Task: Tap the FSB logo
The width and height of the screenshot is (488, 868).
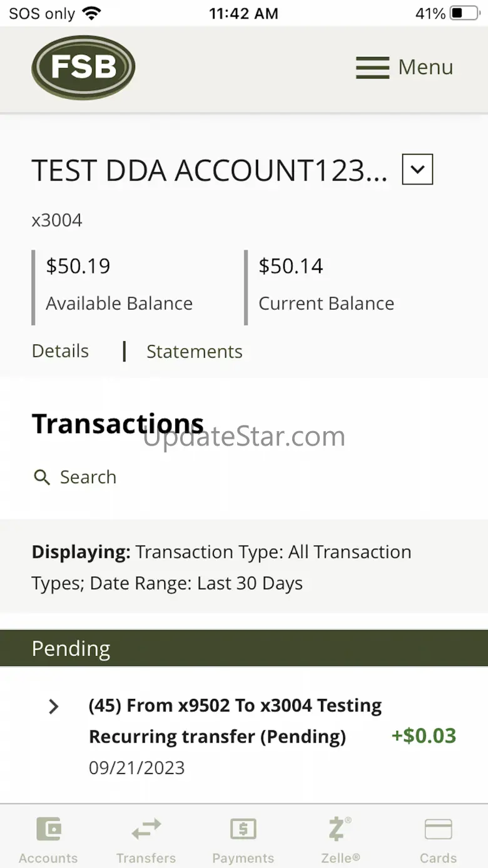Action: (x=83, y=67)
